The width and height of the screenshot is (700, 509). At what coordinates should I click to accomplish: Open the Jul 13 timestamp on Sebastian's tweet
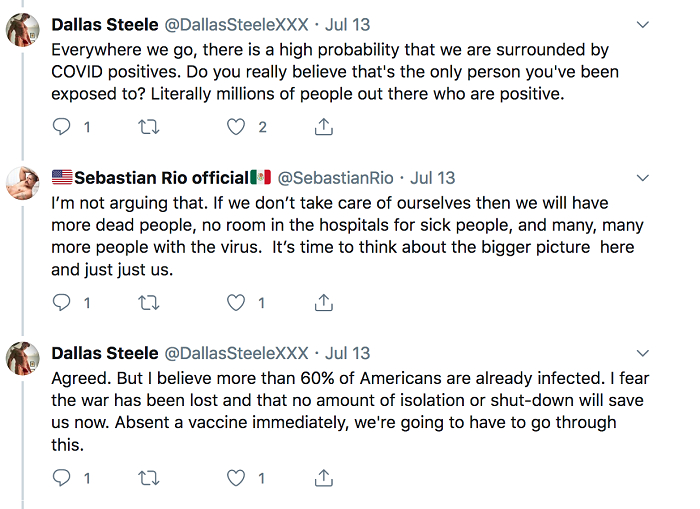click(433, 178)
